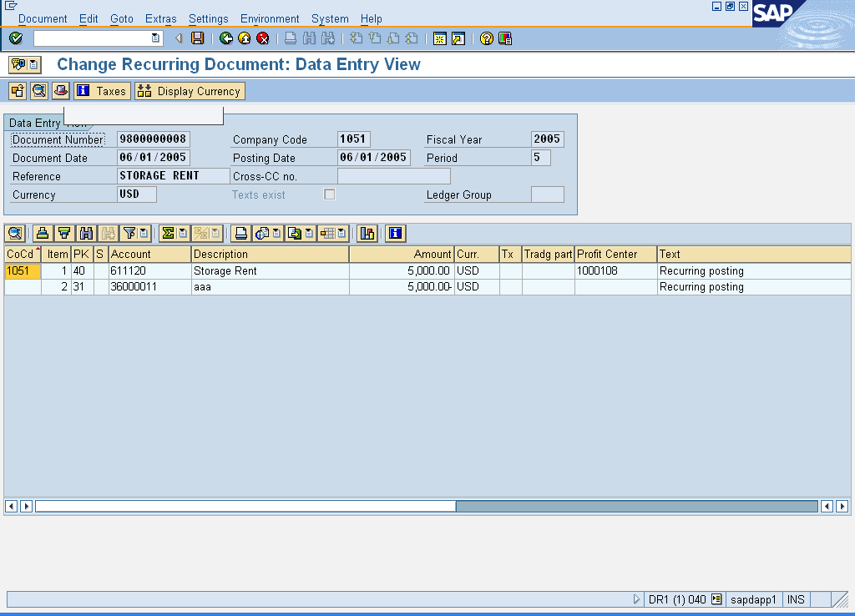
Task: Open the Document menu
Action: [43, 18]
